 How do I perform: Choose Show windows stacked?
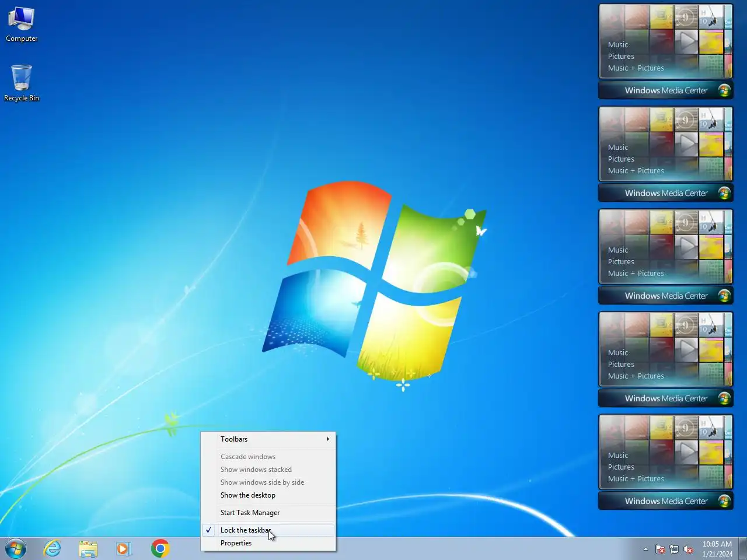(268, 470)
